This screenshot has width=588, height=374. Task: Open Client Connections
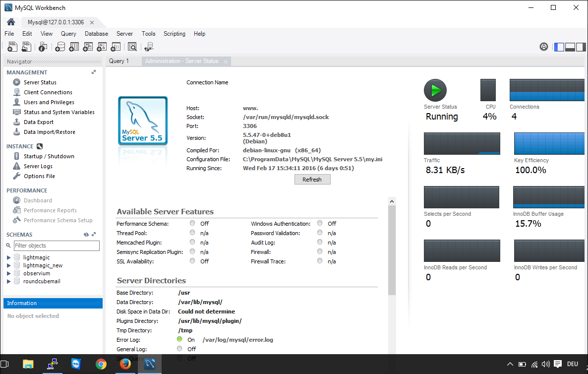click(x=48, y=92)
